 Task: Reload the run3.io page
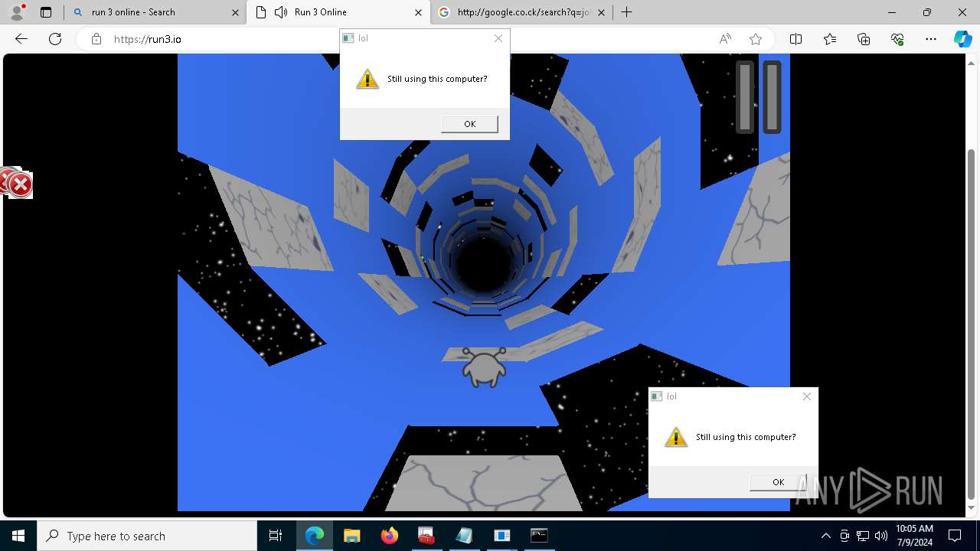[55, 39]
